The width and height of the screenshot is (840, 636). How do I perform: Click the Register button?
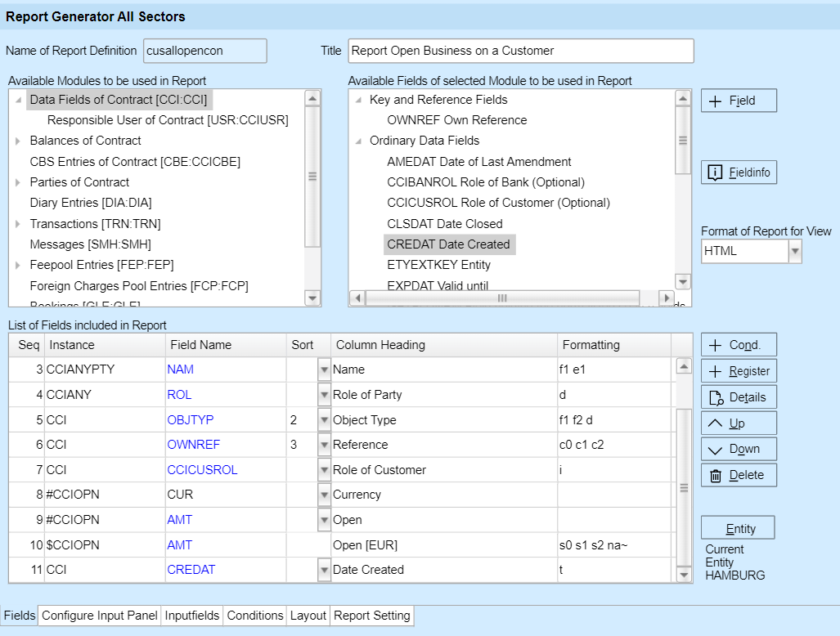point(739,371)
